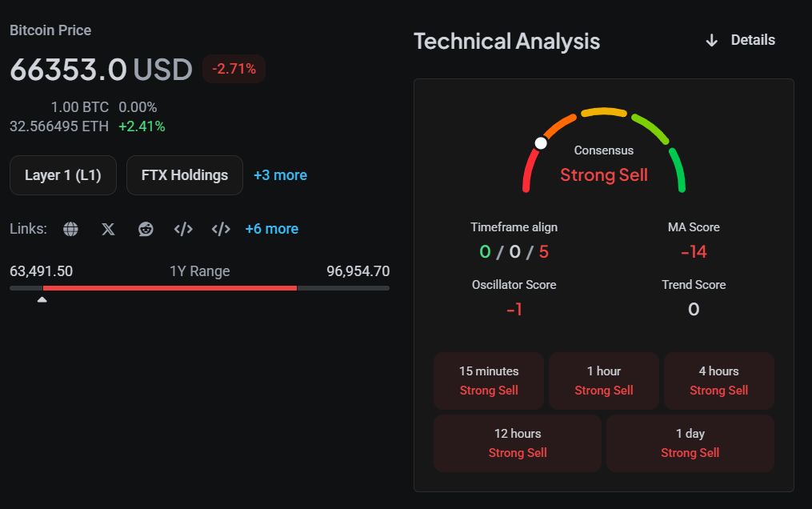
Task: Click the triangle marker under 1Y Range
Action: click(x=42, y=299)
